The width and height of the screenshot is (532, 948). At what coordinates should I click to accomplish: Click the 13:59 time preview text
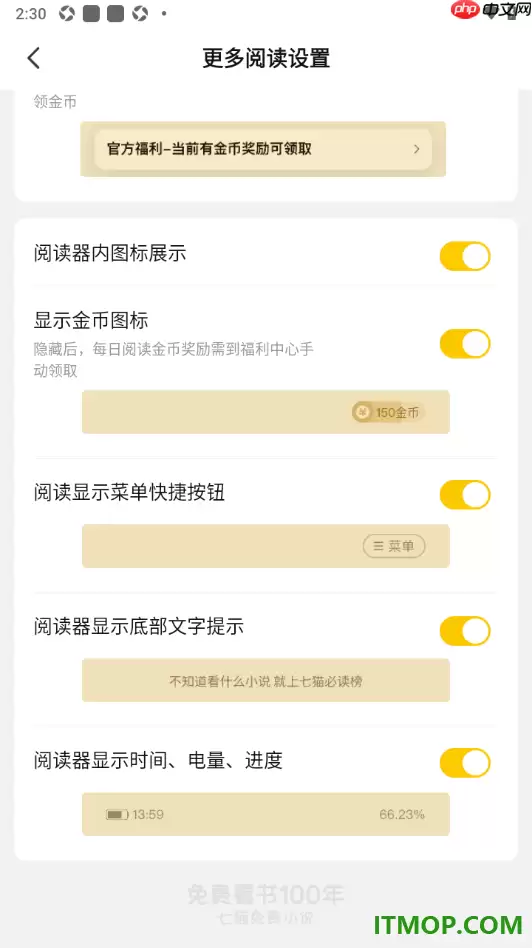(148, 814)
